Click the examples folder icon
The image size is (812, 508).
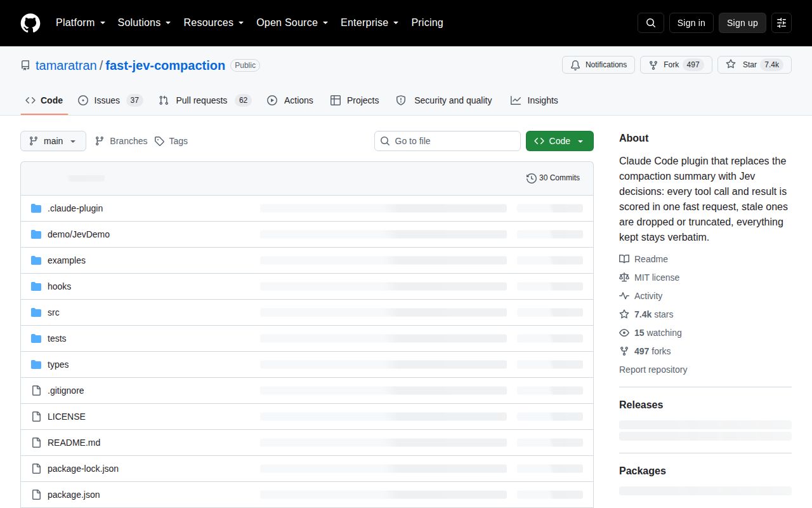[36, 260]
